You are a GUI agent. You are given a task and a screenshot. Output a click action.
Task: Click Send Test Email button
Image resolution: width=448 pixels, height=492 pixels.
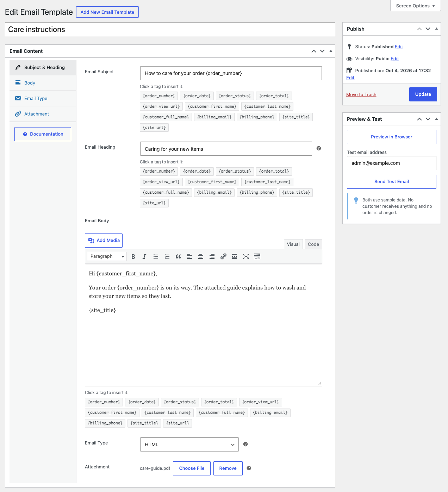point(392,182)
